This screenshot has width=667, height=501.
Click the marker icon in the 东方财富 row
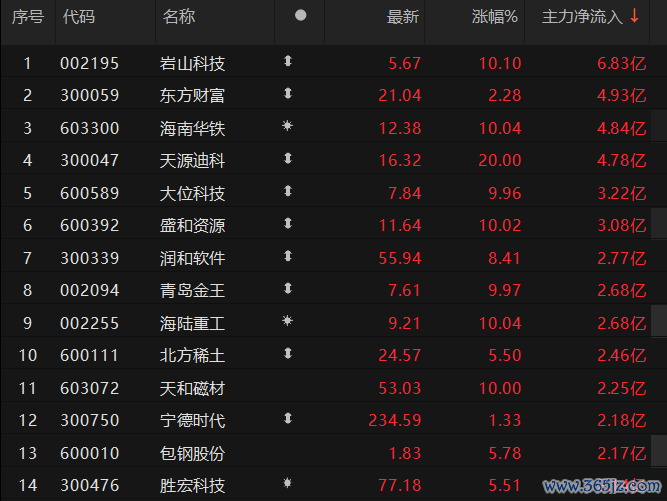[x=288, y=94]
